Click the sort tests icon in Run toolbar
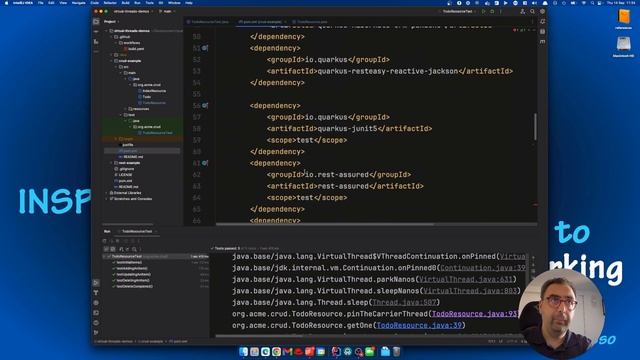Image resolution: width=640 pixels, height=360 pixels. point(121,249)
